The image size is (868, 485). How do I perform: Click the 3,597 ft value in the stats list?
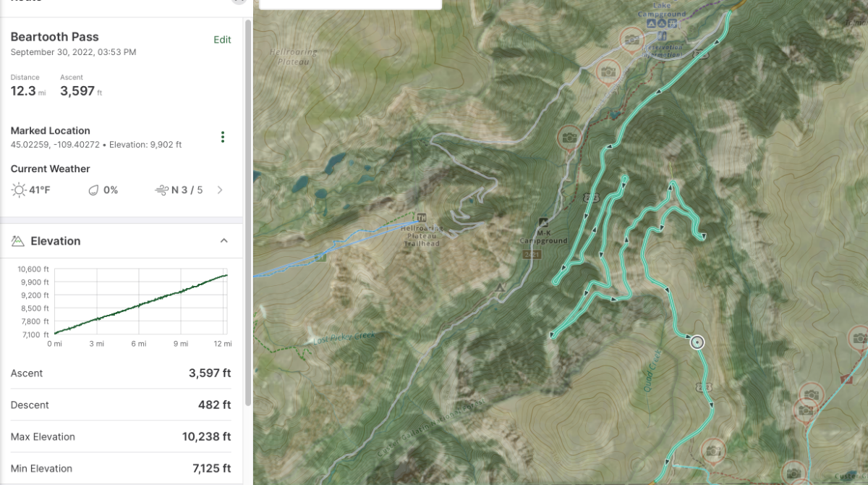coord(210,374)
